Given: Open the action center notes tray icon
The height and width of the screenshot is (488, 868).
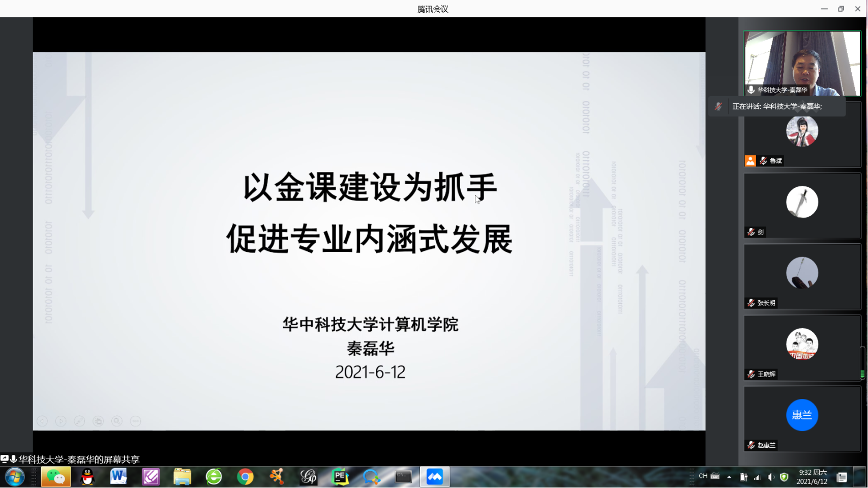Looking at the screenshot, I should 842,477.
